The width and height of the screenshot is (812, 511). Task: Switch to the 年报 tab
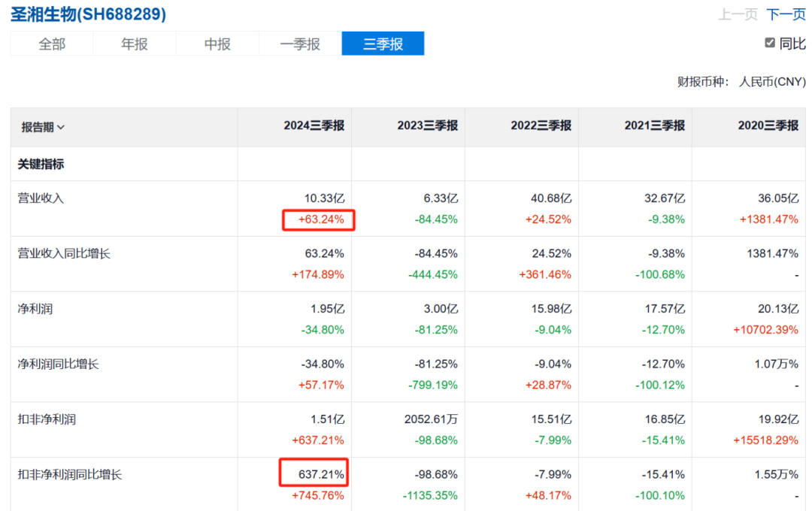135,44
